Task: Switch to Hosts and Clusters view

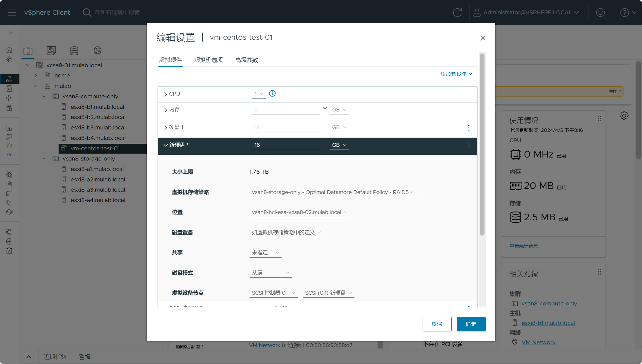Action: (28, 51)
